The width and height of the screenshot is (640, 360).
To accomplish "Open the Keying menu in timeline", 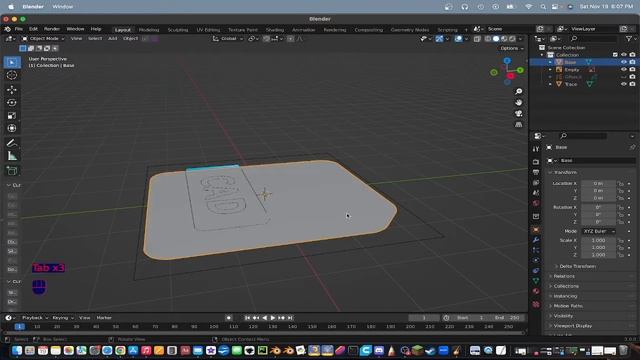I will point(62,318).
